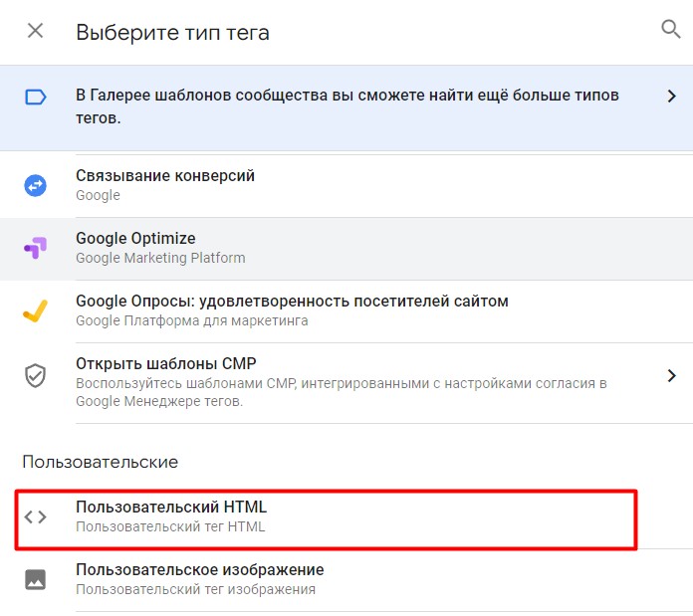Choose Google Optimize tag type
The height and width of the screenshot is (616, 693).
(135, 239)
